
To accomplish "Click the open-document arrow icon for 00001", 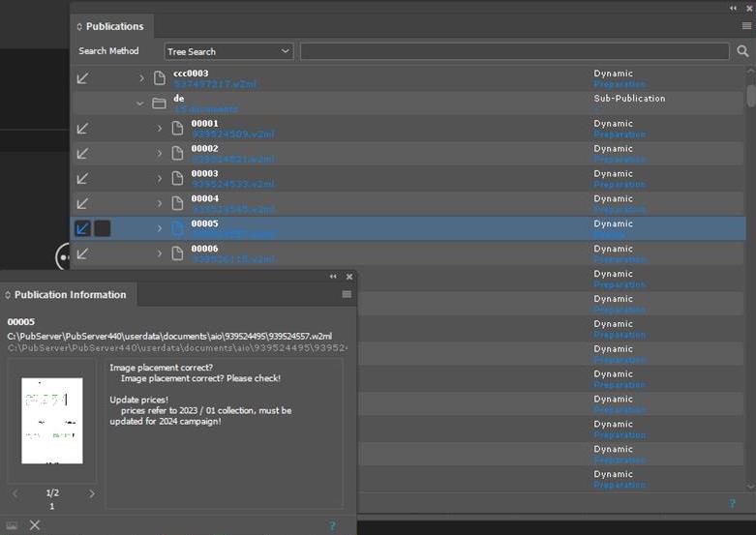I will pos(82,129).
